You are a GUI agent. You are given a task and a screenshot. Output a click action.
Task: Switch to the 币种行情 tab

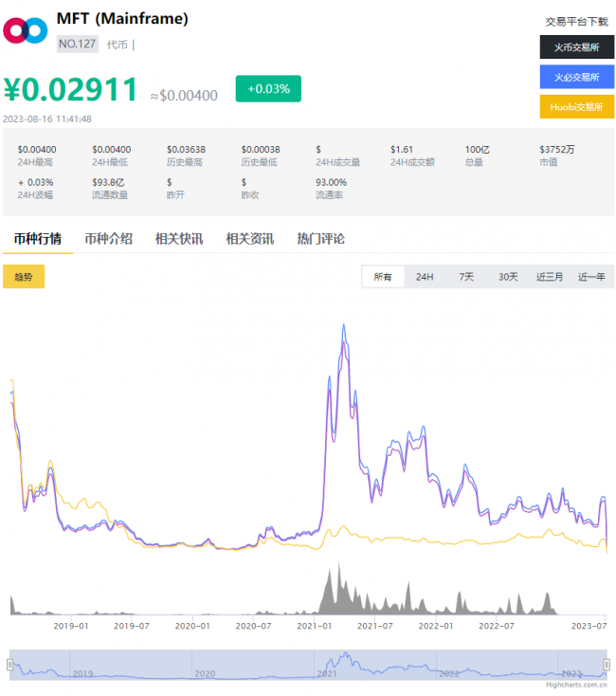[38, 239]
